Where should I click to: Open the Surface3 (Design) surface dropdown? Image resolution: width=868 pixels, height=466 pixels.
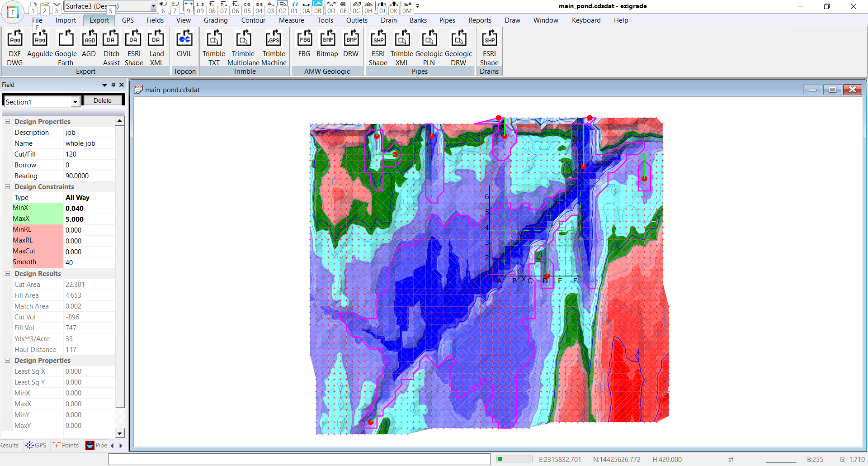(153, 6)
